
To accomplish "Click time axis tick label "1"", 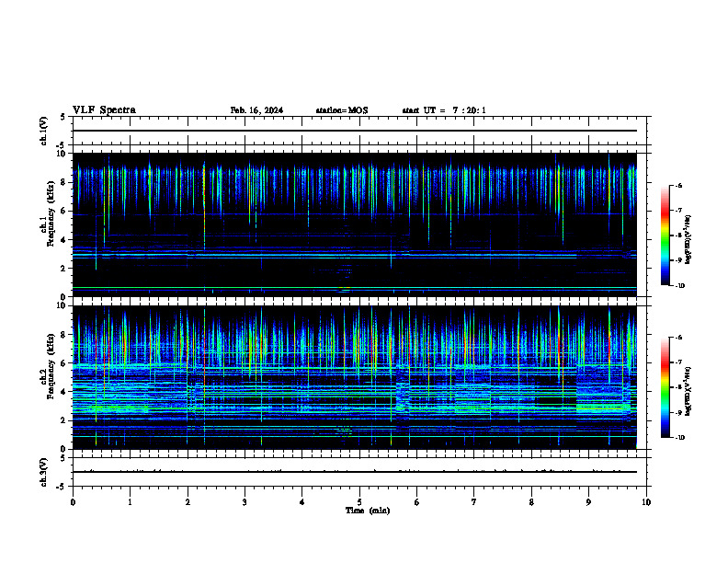I will tap(130, 502).
